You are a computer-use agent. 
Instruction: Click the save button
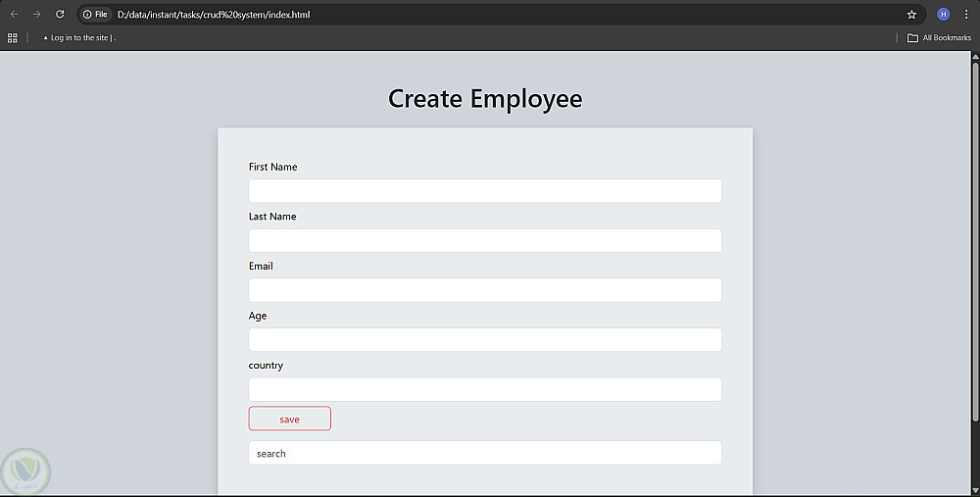(289, 419)
